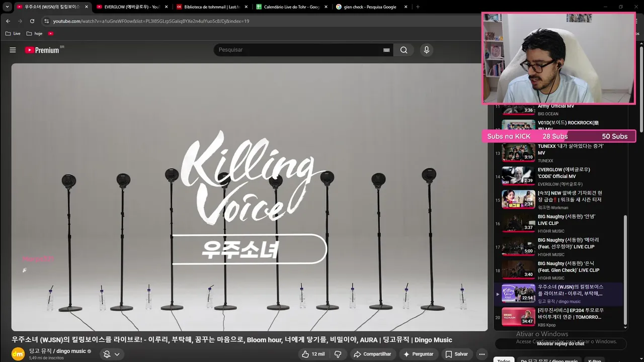This screenshot has width=644, height=362.
Task: Select the WJSN Killing Voice active tab
Action: [52, 7]
